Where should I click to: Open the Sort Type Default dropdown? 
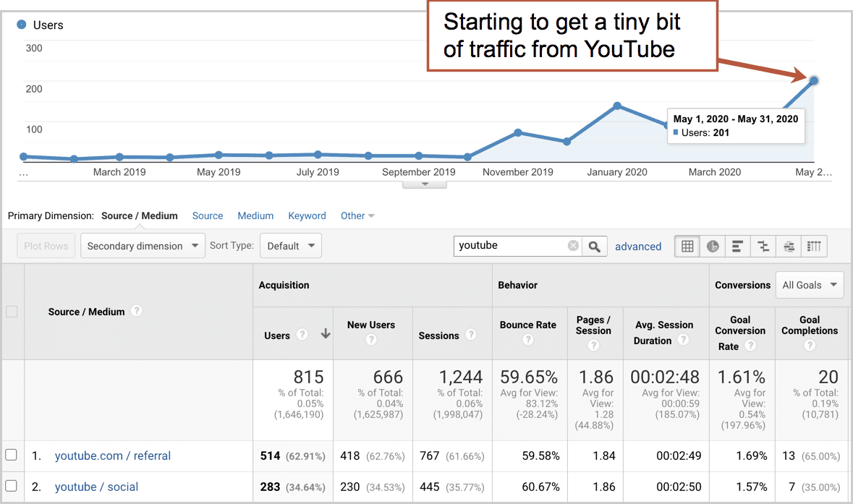(x=291, y=246)
